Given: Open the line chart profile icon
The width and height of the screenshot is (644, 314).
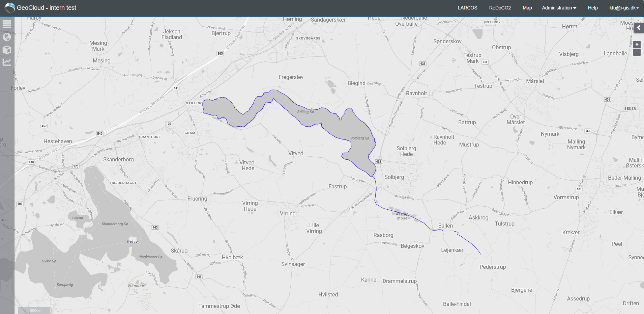Looking at the screenshot, I should [x=7, y=62].
